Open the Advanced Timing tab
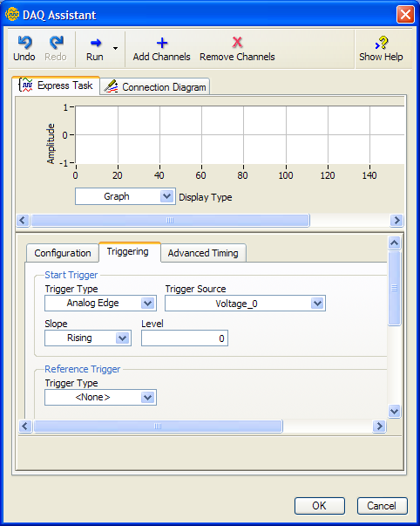Viewport: 420px width, 526px height. [x=203, y=253]
